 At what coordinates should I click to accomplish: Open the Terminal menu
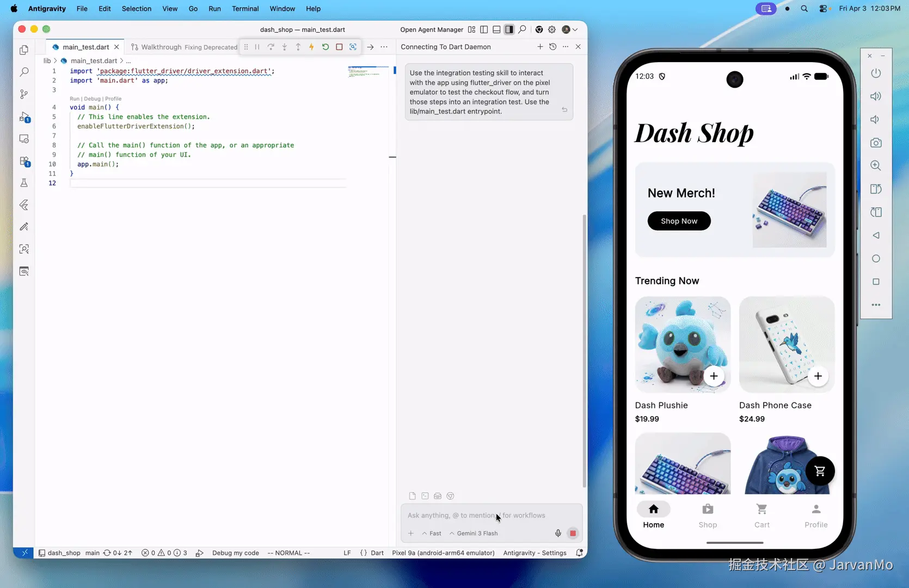click(x=245, y=9)
